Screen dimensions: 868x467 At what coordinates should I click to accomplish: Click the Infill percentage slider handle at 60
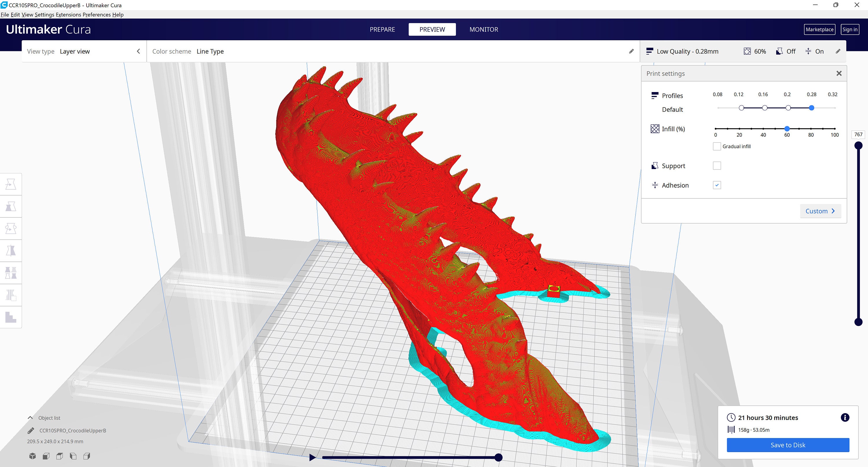(x=787, y=129)
